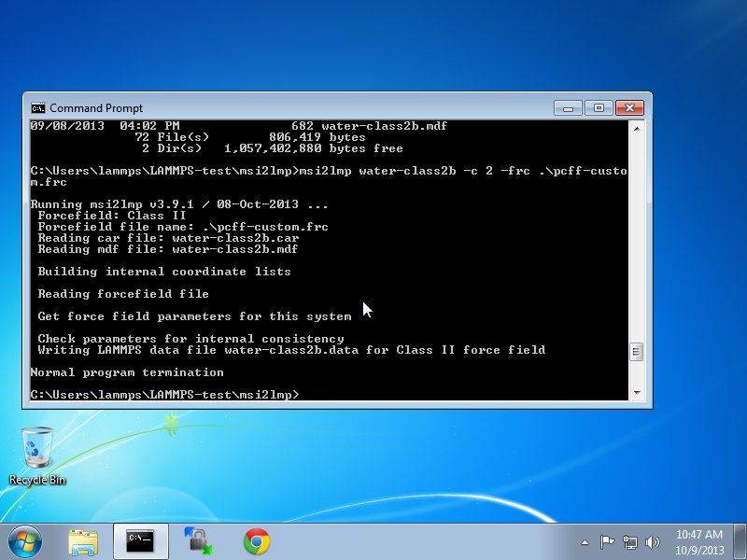Click 'Check parameters for internal consistency' line
The height and width of the screenshot is (560, 747).
(x=191, y=339)
